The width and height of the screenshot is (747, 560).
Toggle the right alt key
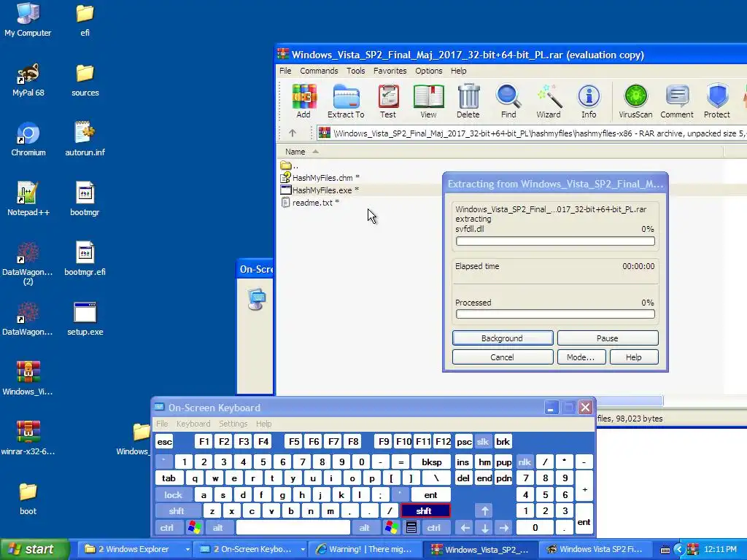pyautogui.click(x=365, y=528)
